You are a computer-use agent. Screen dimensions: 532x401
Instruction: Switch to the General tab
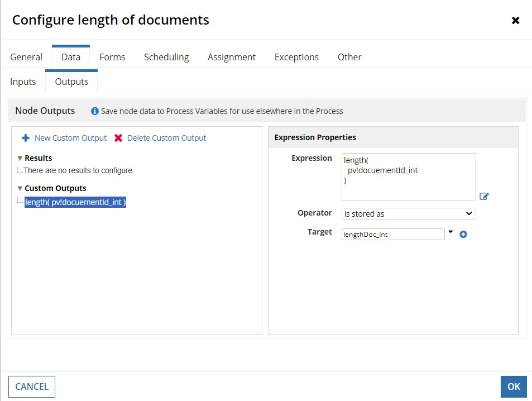[26, 57]
